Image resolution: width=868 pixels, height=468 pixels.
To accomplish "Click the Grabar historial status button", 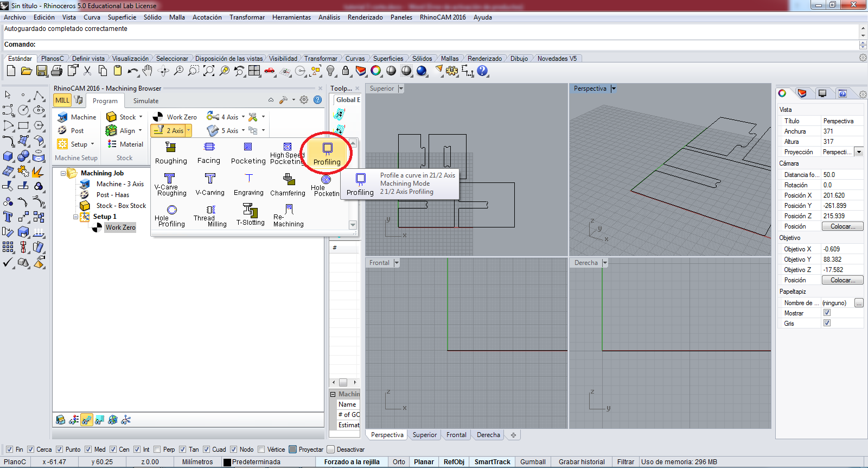I will point(582,462).
